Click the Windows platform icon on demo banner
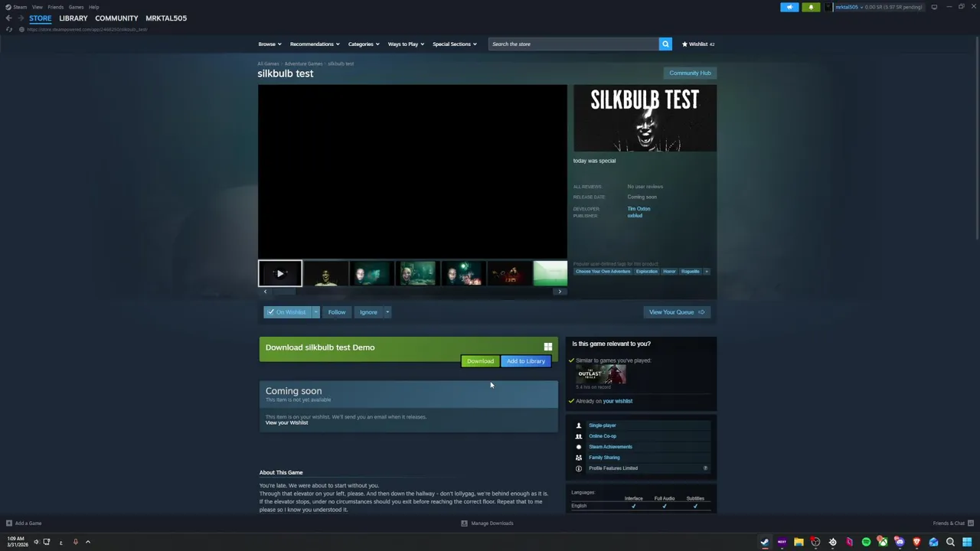Screen dimensions: 980x551 (x=547, y=347)
